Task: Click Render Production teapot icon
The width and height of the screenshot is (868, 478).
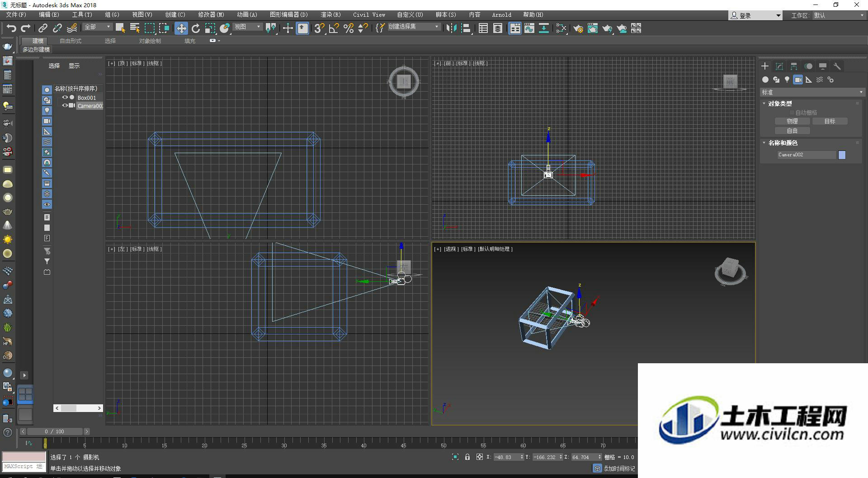Action: point(607,28)
